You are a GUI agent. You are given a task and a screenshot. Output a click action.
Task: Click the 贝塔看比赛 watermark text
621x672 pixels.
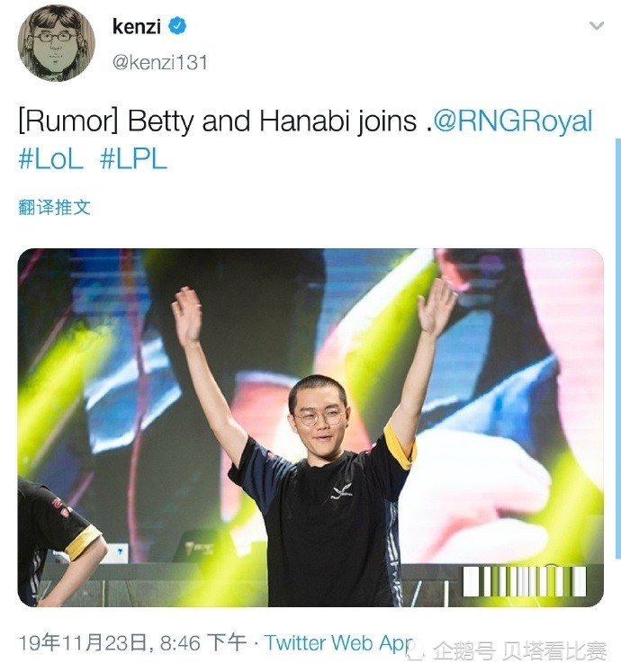click(x=554, y=651)
